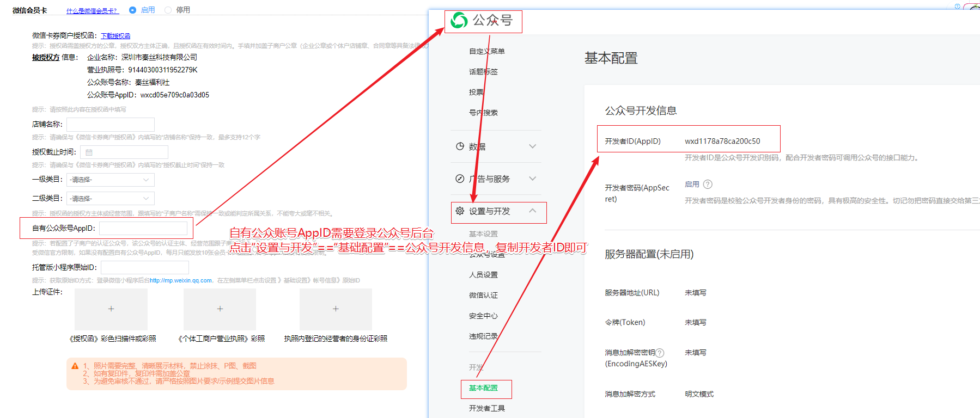Open the 二级类目 dropdown
Screen dimensions: 980x418
tap(111, 199)
